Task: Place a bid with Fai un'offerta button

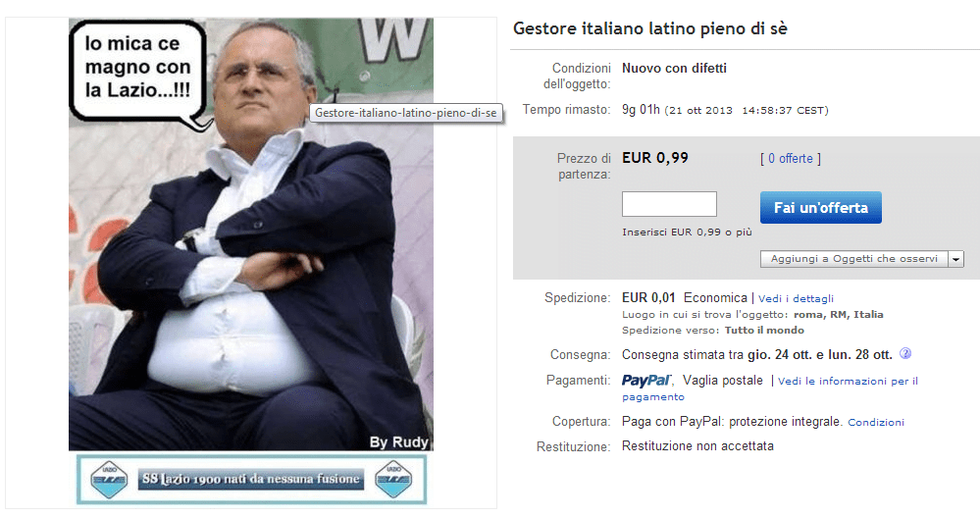Action: pos(821,208)
